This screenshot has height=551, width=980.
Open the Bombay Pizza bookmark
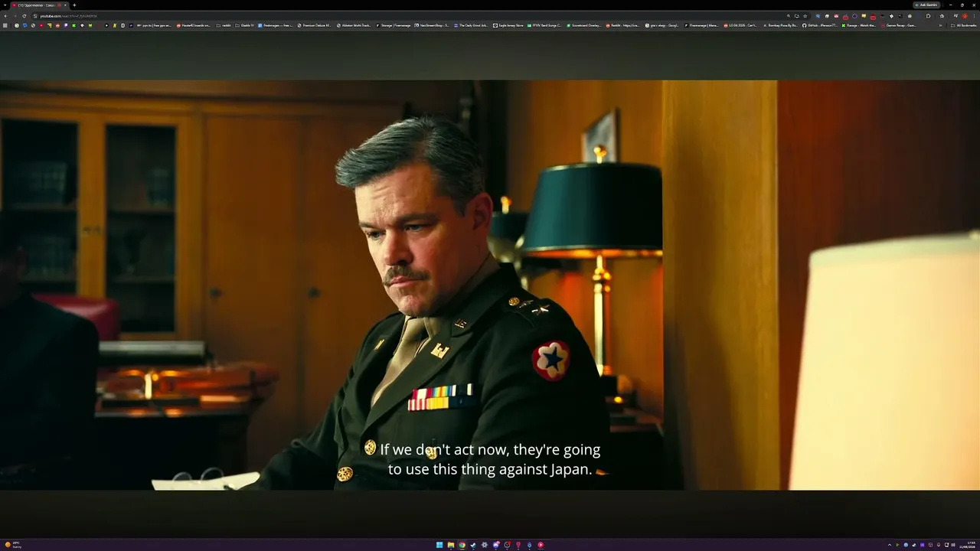(781, 25)
